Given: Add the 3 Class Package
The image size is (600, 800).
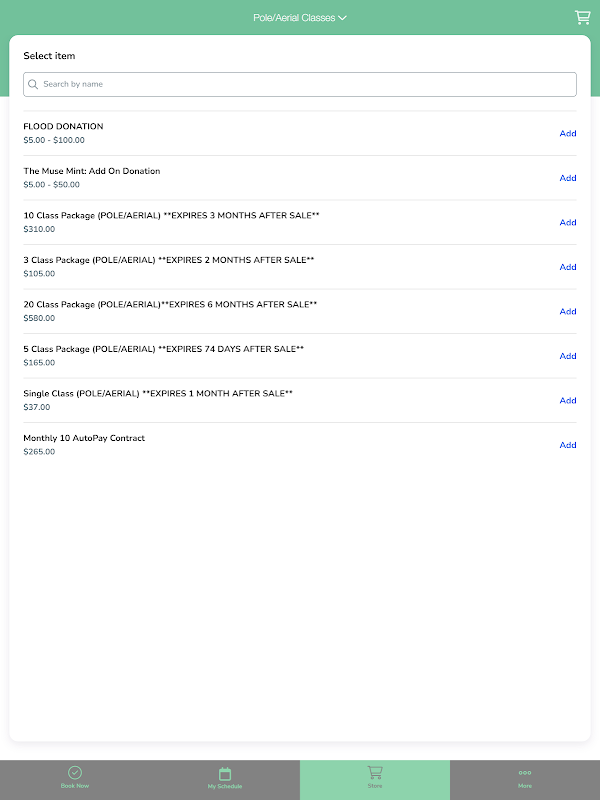Looking at the screenshot, I should click(567, 267).
